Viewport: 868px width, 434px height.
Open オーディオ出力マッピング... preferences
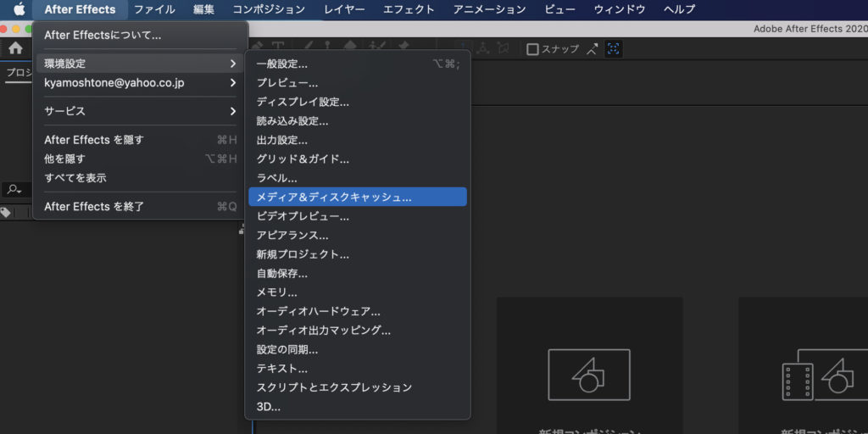pos(358,331)
